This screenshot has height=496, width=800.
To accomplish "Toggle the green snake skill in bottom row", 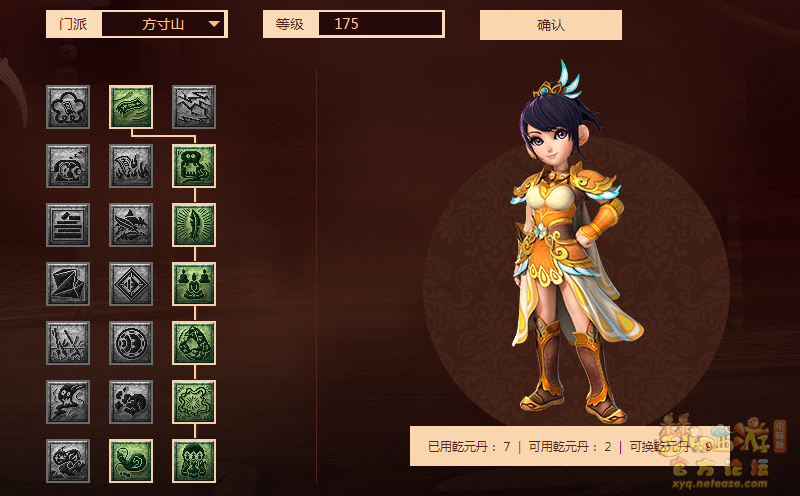I will 131,461.
